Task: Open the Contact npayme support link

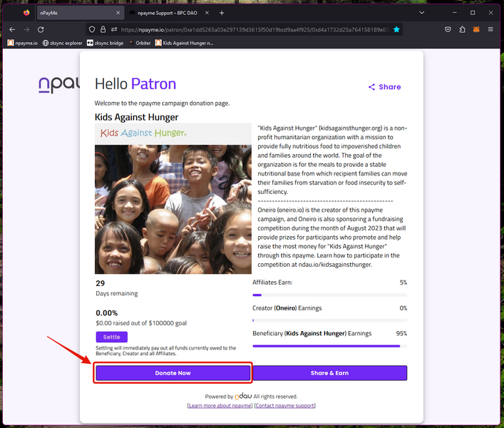Action: pyautogui.click(x=284, y=406)
